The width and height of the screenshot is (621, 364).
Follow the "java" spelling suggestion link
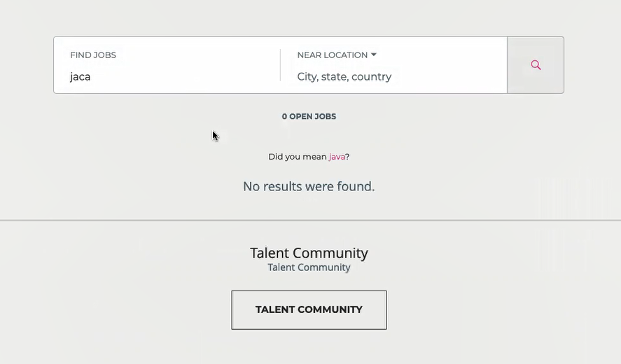(x=337, y=157)
